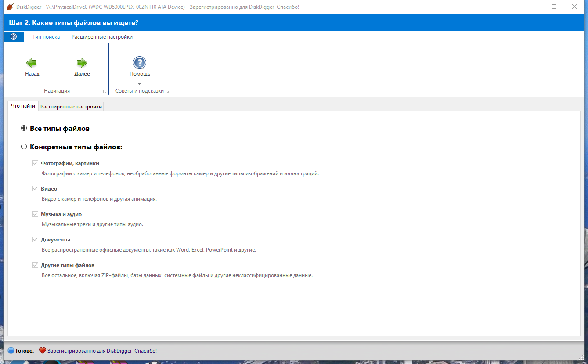Click the Word, Excel, PowerPoint description text
The height and width of the screenshot is (364, 588).
(x=148, y=250)
